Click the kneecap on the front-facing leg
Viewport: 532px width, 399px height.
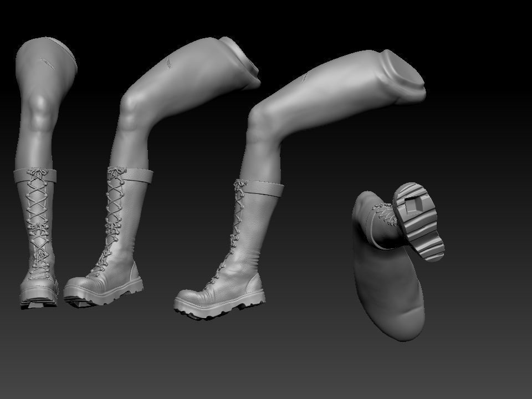click(40, 114)
